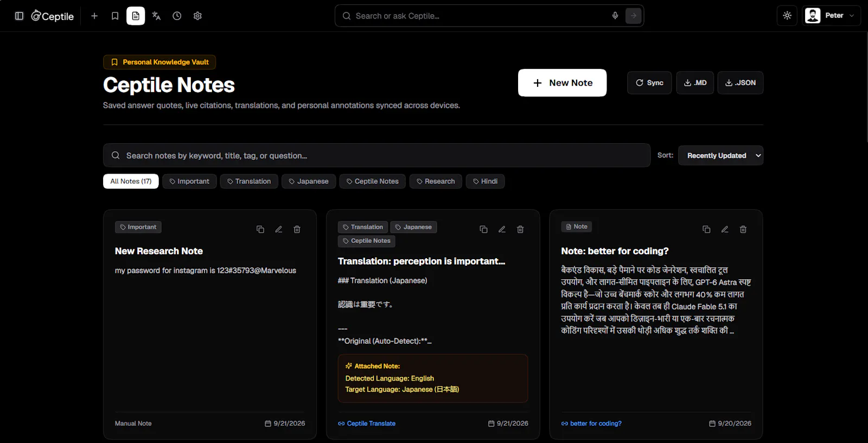The height and width of the screenshot is (443, 868).
Task: Export notes as .JSON file
Action: (x=741, y=83)
